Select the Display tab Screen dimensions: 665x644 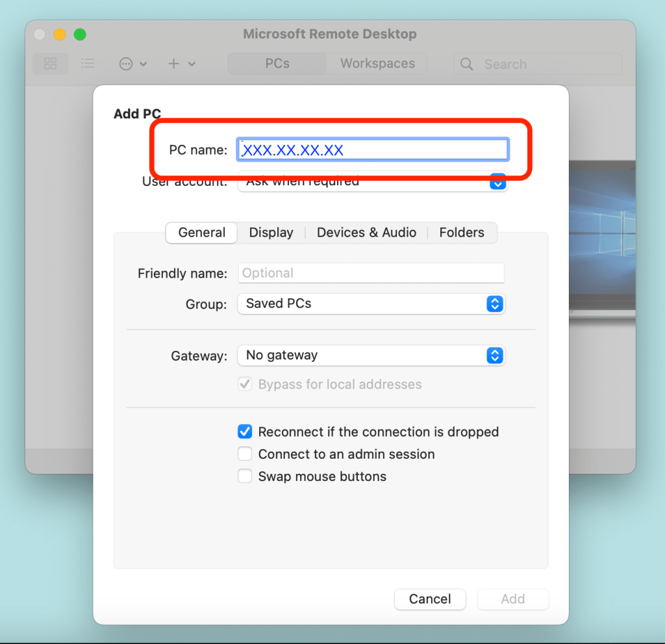[x=271, y=233]
